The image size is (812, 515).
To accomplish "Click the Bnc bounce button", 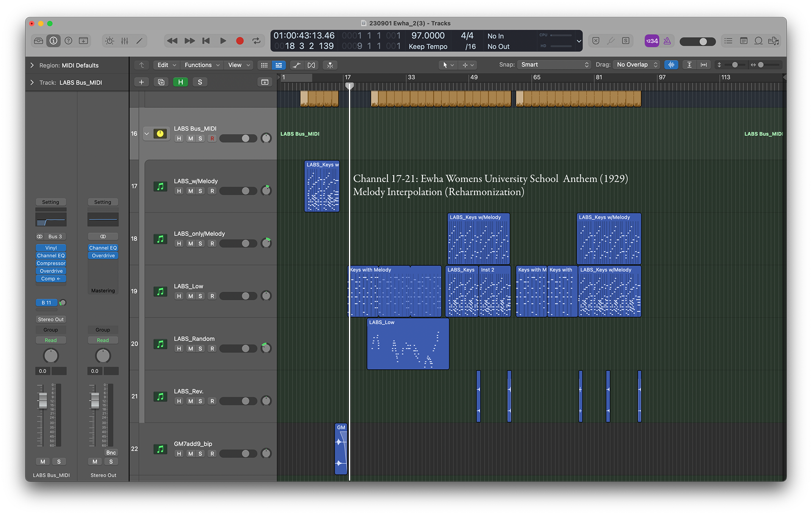I will click(111, 452).
